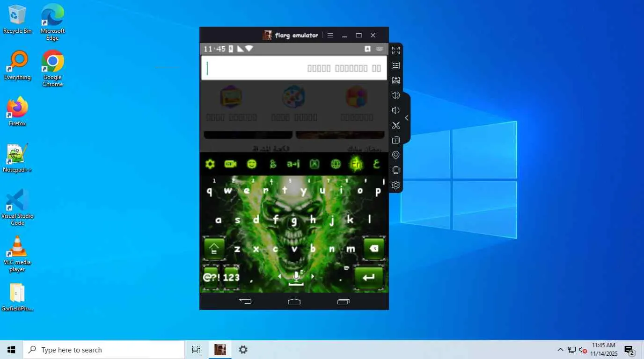Toggle the Shift key on the keyboard
This screenshot has width=644, height=359.
click(x=214, y=248)
